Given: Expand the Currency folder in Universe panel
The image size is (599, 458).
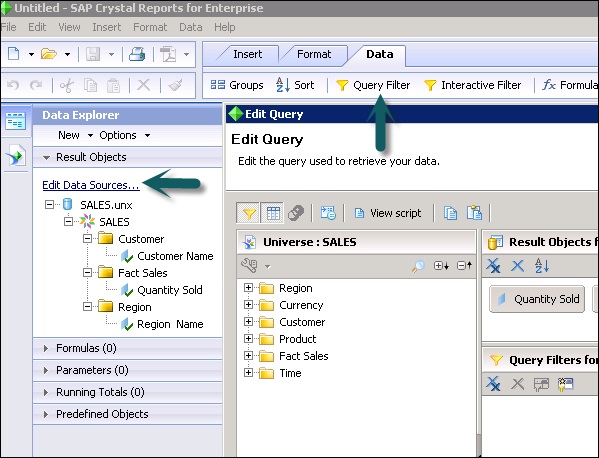Looking at the screenshot, I should click(x=248, y=304).
